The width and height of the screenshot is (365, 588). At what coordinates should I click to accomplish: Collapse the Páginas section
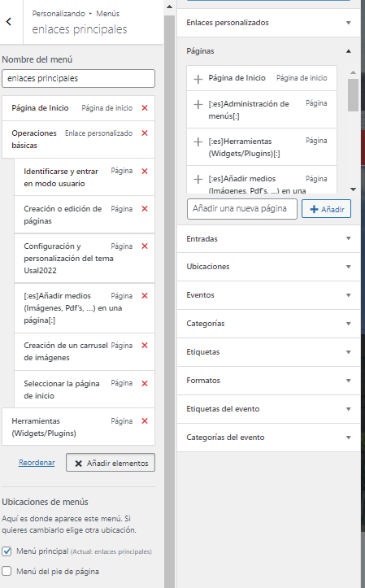tap(268, 51)
